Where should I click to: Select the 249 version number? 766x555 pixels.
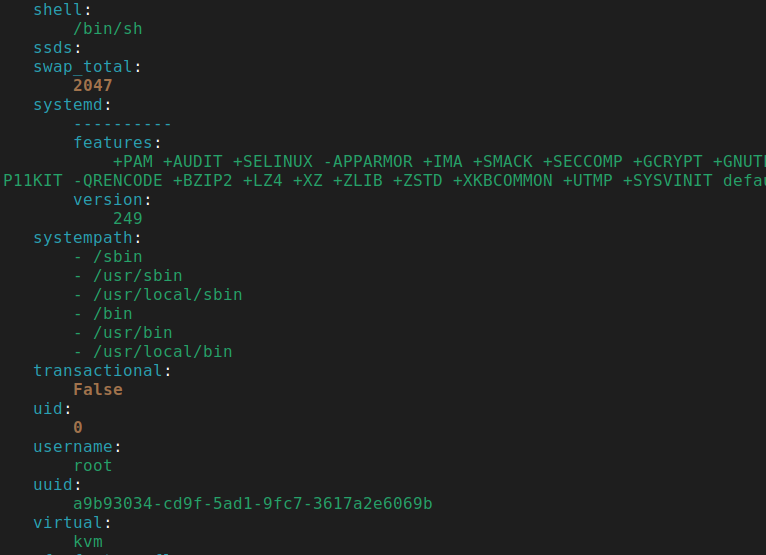(127, 218)
